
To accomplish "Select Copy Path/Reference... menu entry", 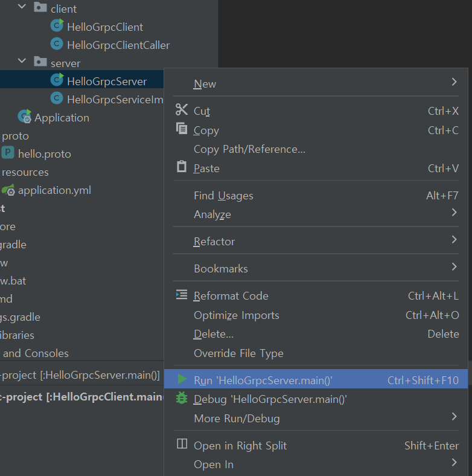I will pos(316,149).
